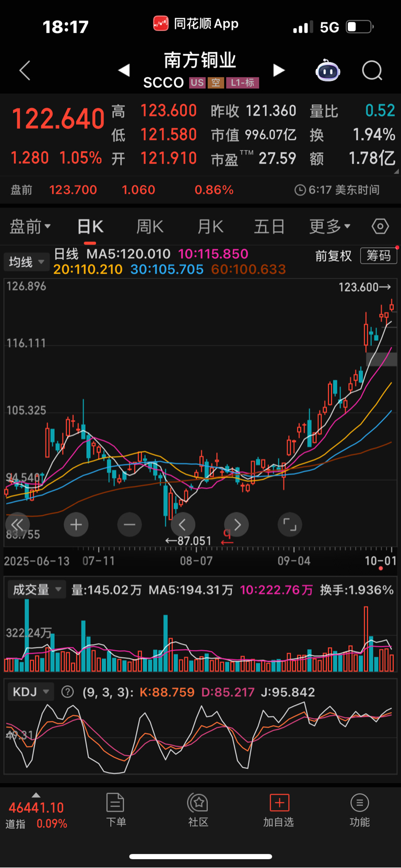Open 成交量 indicator dropdown

[x=37, y=590]
